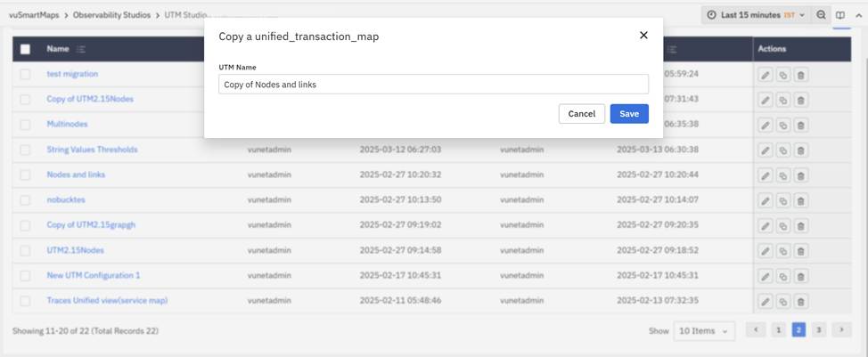The width and height of the screenshot is (868, 357).
Task: Toggle the select-all checkbox in table header
Action: [x=25, y=49]
